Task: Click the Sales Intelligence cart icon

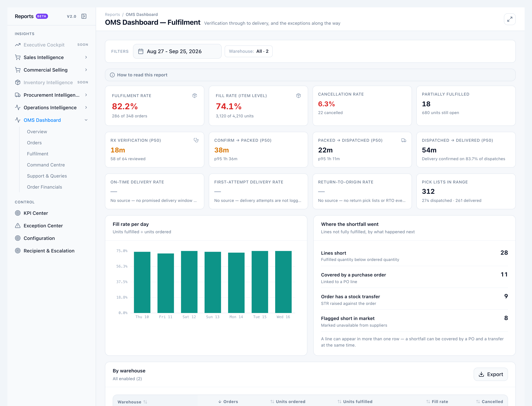Action: pyautogui.click(x=18, y=57)
